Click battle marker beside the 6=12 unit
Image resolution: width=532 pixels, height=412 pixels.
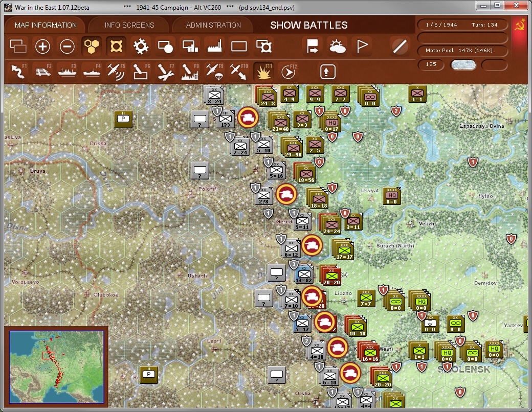(312, 245)
